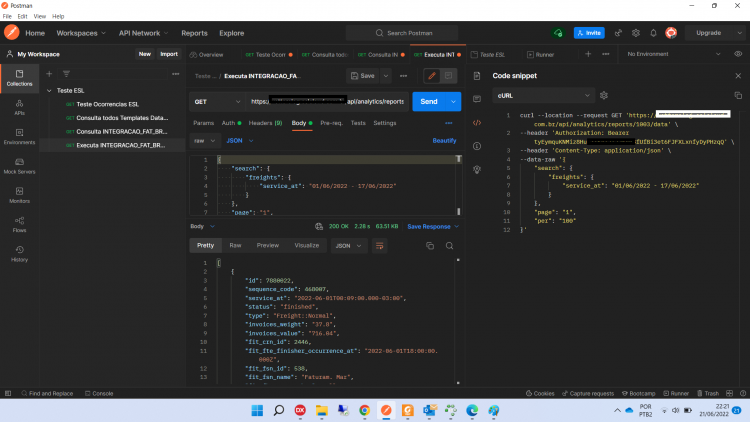
Task: Open the request info icon in right sidebar
Action: [477, 146]
